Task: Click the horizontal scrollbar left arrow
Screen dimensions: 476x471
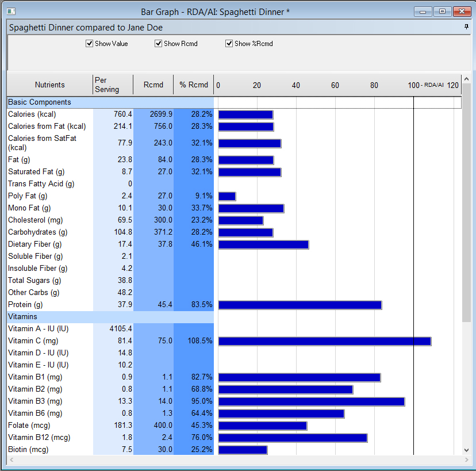Action: [11, 459]
